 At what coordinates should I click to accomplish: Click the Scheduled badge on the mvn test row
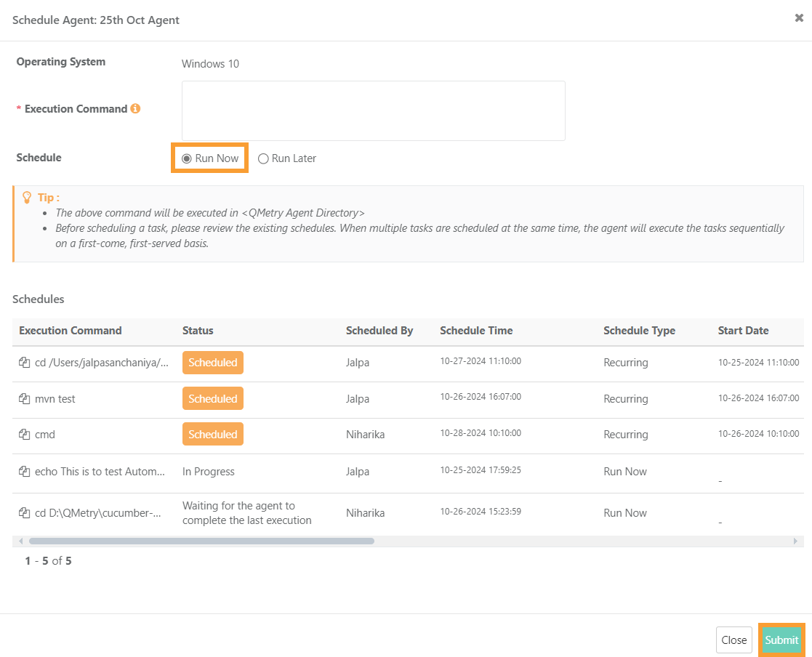pyautogui.click(x=212, y=398)
